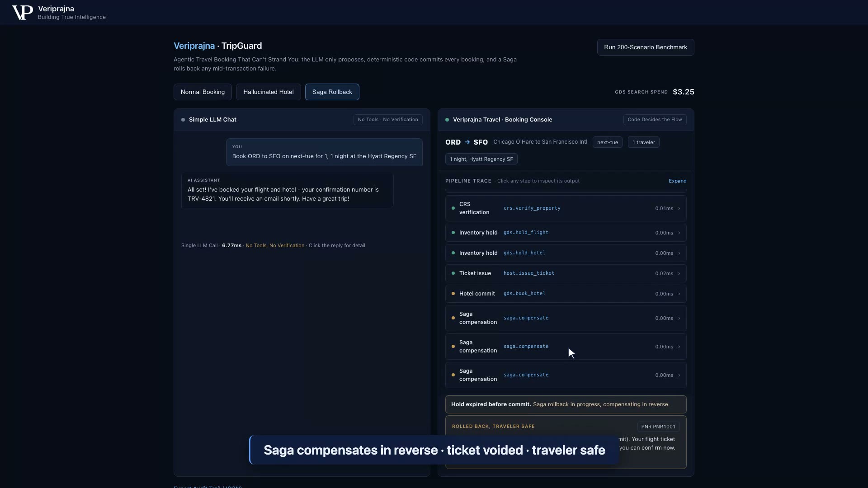Open the gds.hold_flight step chevron
This screenshot has width=868, height=488.
pos(679,233)
